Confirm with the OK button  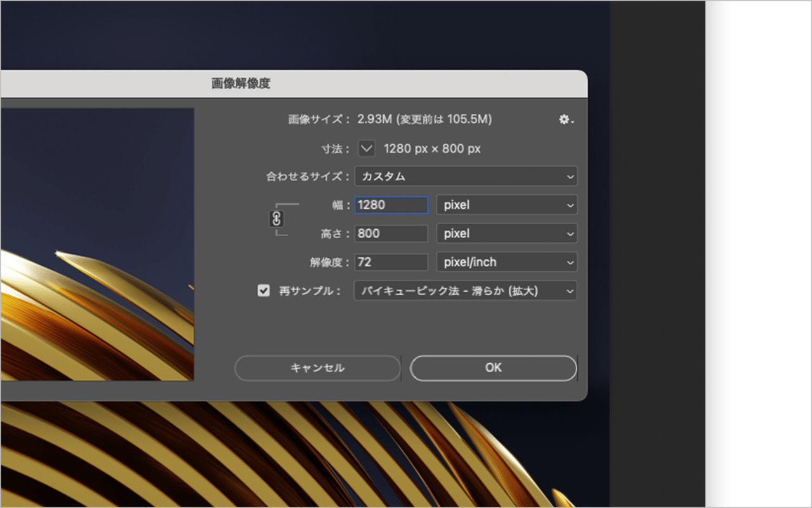493,368
